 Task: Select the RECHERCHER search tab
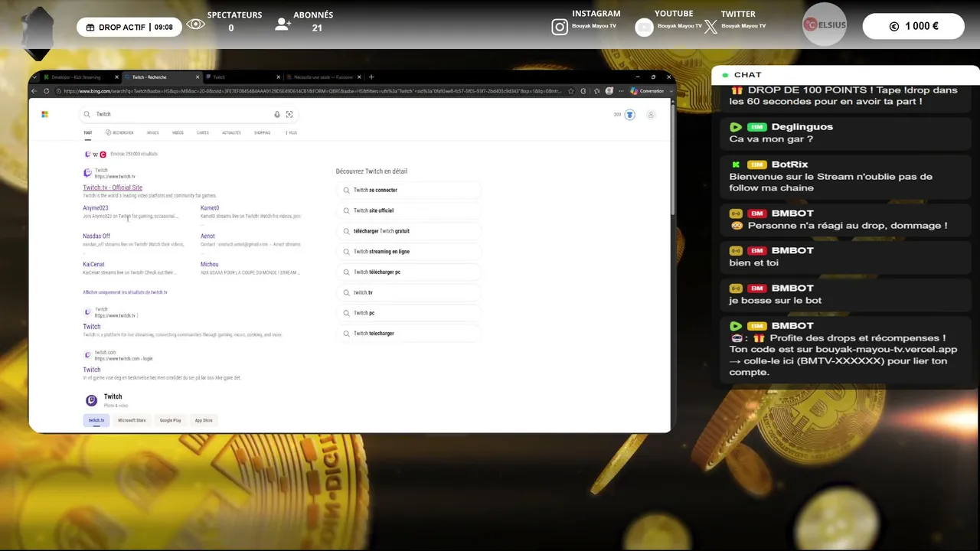[119, 133]
